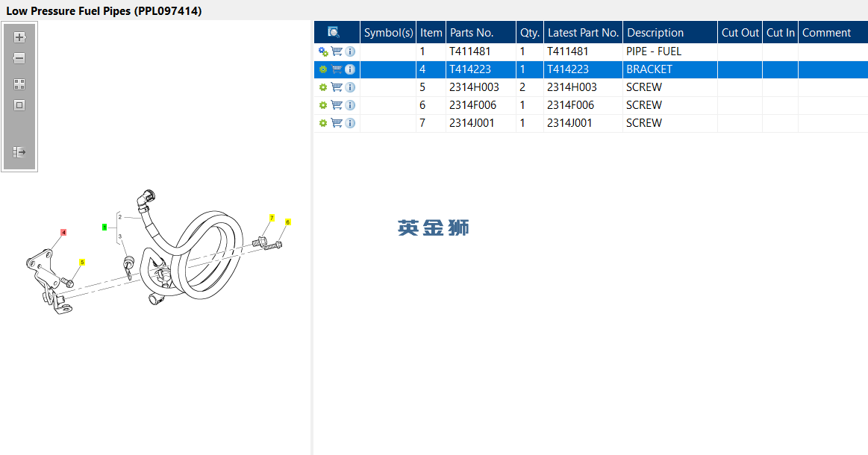The image size is (868, 455).
Task: Click parts number T414223
Action: [470, 69]
